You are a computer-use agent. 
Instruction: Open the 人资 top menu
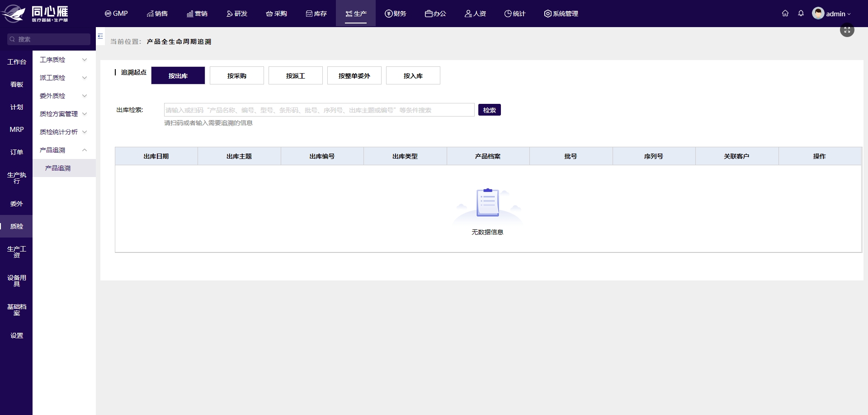pos(475,14)
